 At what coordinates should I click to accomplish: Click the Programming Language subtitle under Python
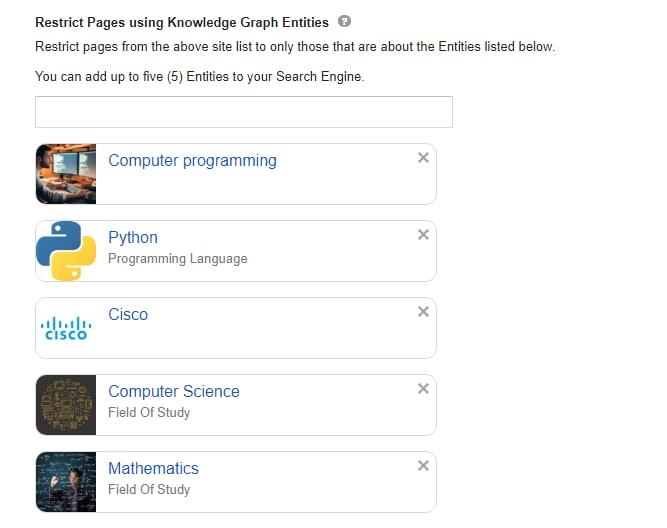(177, 258)
